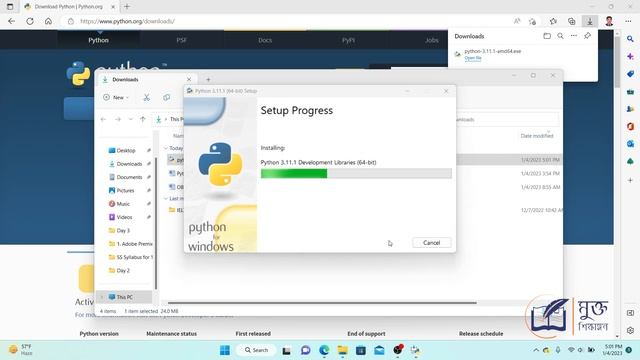
Task: Toggle Read aloud in address bar
Action: point(517,21)
